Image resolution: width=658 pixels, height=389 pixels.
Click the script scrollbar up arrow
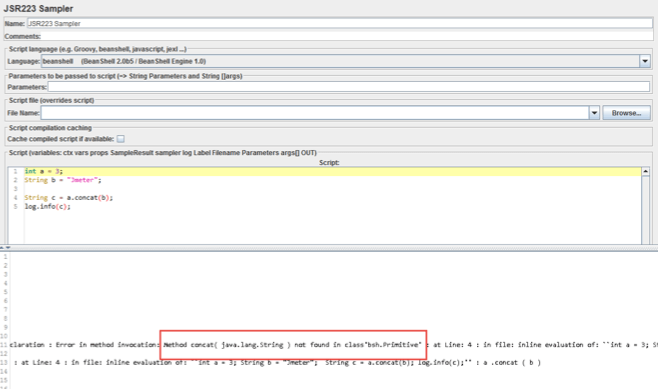645,171
